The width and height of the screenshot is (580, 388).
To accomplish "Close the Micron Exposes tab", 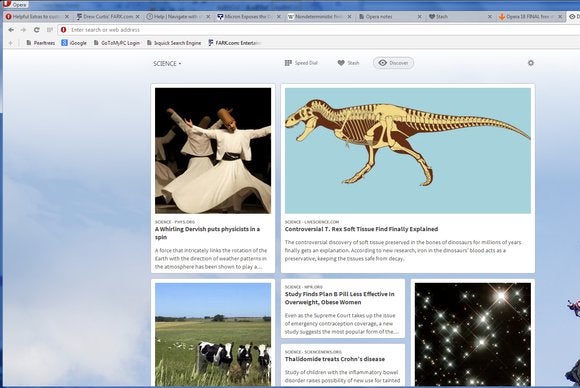I will tap(279, 17).
